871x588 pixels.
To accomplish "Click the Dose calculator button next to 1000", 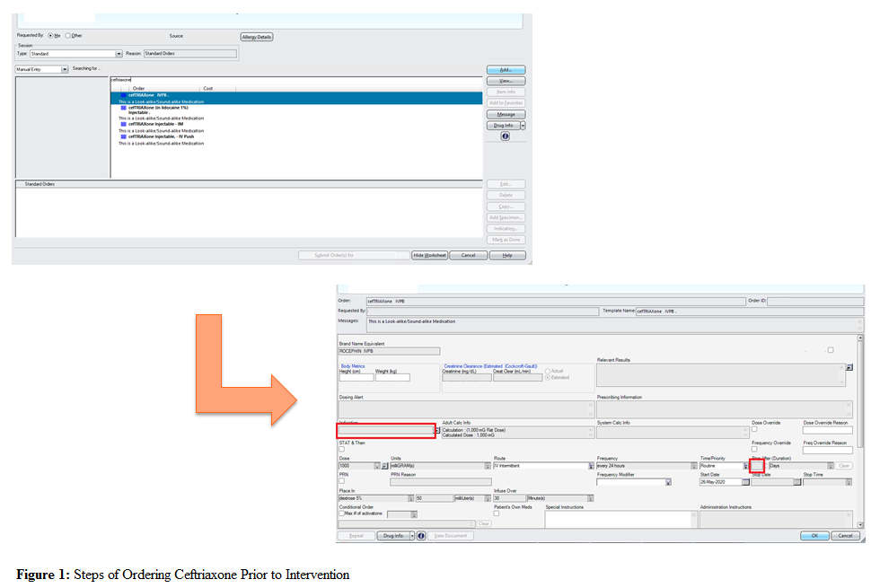I will (x=385, y=466).
